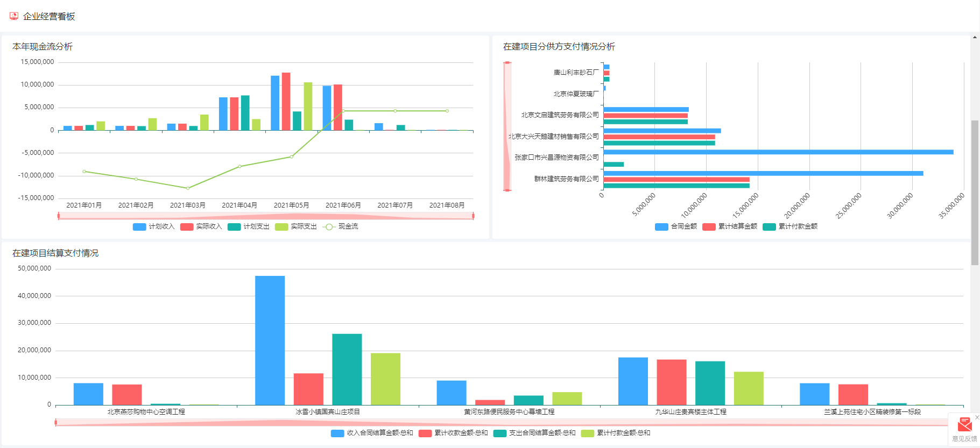
Task: Hide the 累计结算金额 series
Action: tap(709, 227)
